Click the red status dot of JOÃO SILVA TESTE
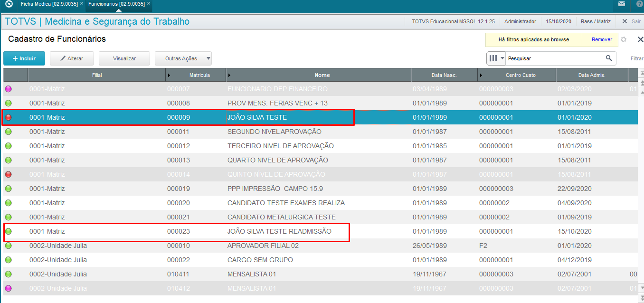 click(x=8, y=117)
